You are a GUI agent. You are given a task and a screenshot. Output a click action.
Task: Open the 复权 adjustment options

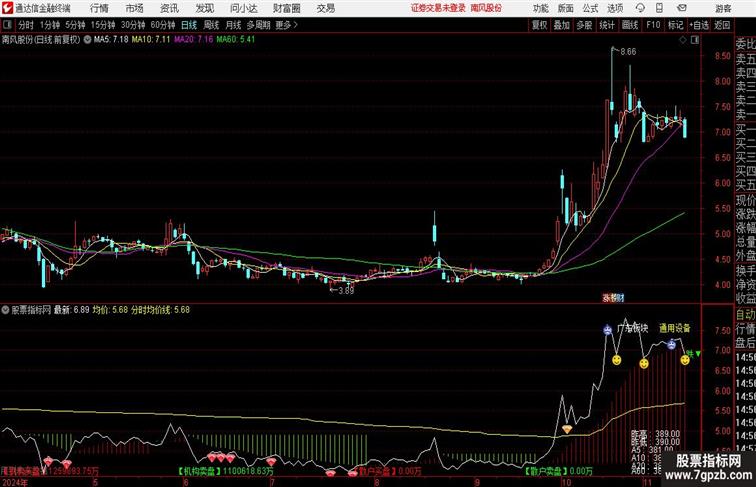(x=540, y=25)
